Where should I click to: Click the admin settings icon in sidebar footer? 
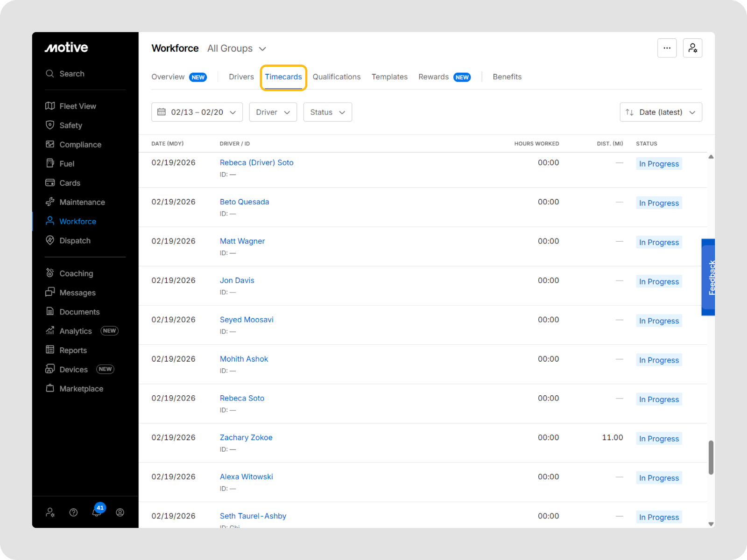(x=50, y=512)
